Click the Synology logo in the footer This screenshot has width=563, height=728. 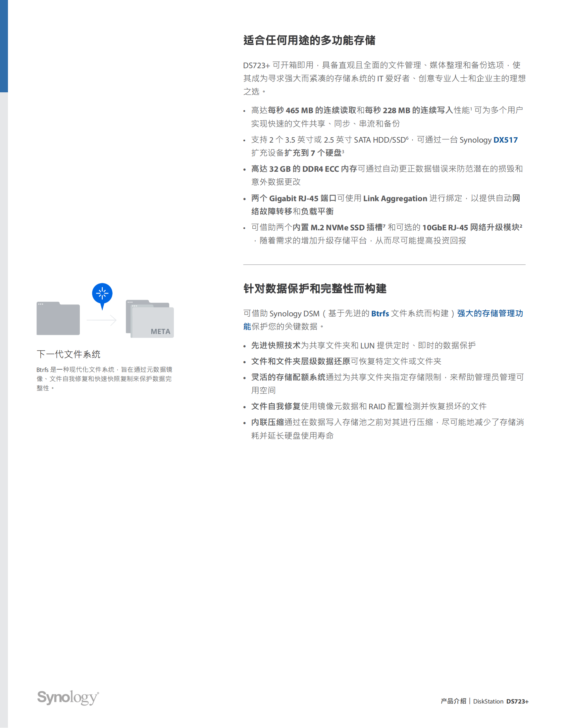pos(68,698)
